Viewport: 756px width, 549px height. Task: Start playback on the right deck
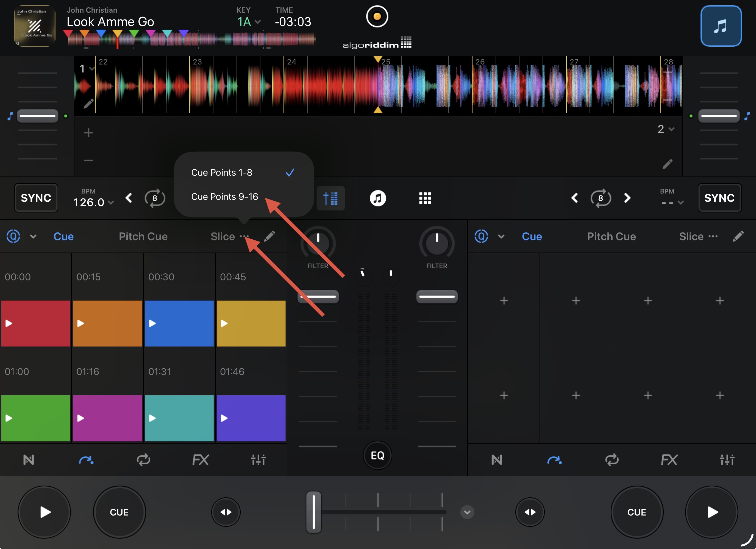point(712,512)
